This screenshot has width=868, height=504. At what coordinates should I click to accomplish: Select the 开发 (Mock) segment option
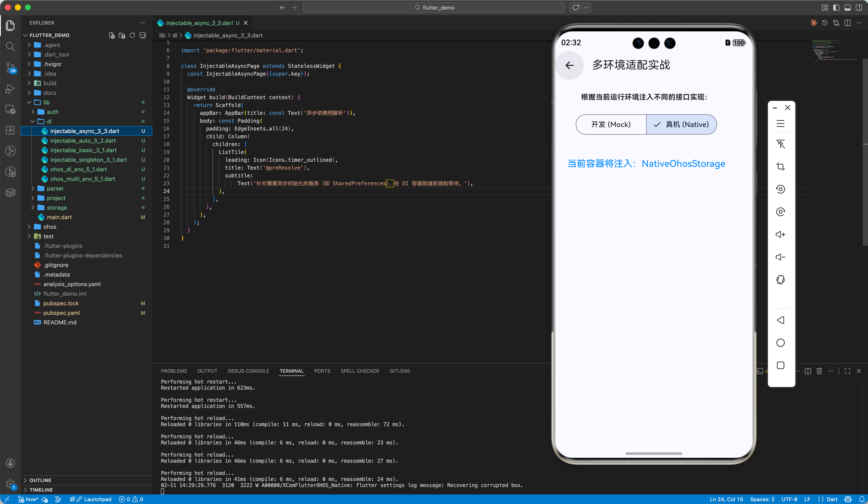click(611, 124)
